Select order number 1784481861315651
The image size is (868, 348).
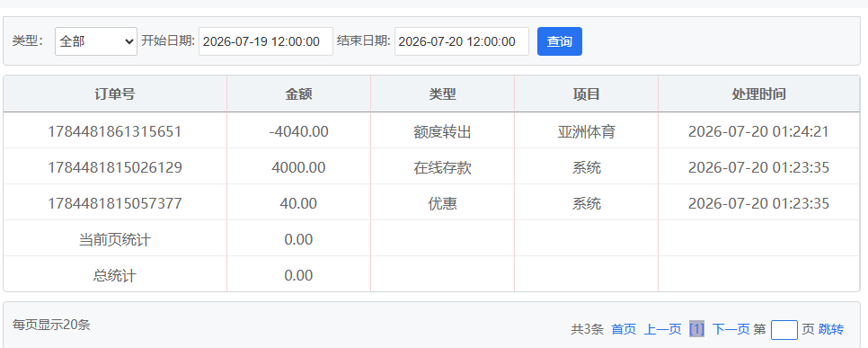pyautogui.click(x=115, y=131)
